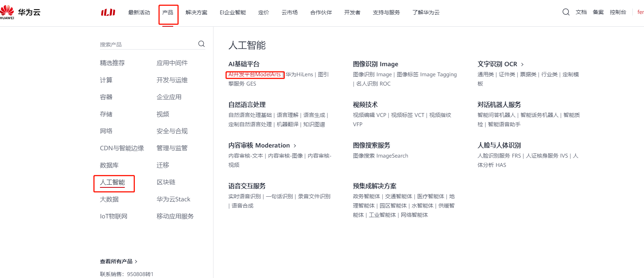Open site search with top magnifier icon

pyautogui.click(x=566, y=12)
